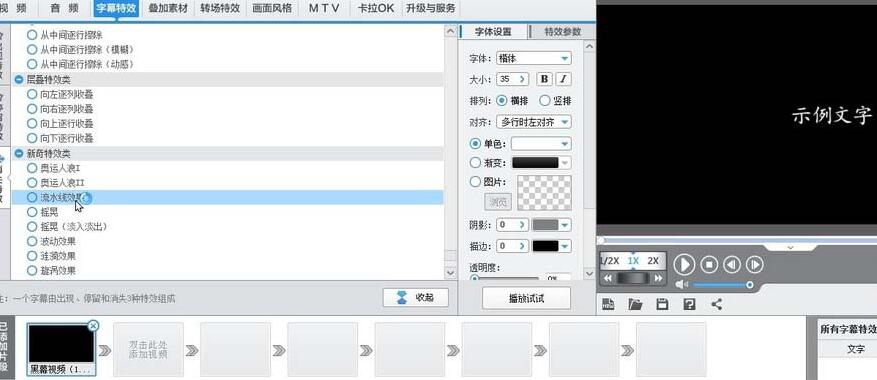This screenshot has height=380, width=877.
Task: Select the 从中间逐行擦除 effect radio
Action: tap(32, 35)
